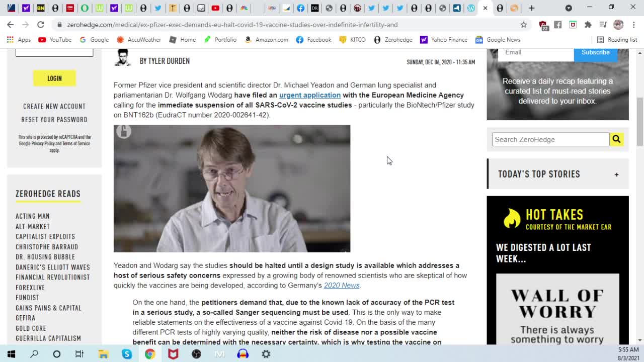Close the active tab with X

tap(485, 8)
